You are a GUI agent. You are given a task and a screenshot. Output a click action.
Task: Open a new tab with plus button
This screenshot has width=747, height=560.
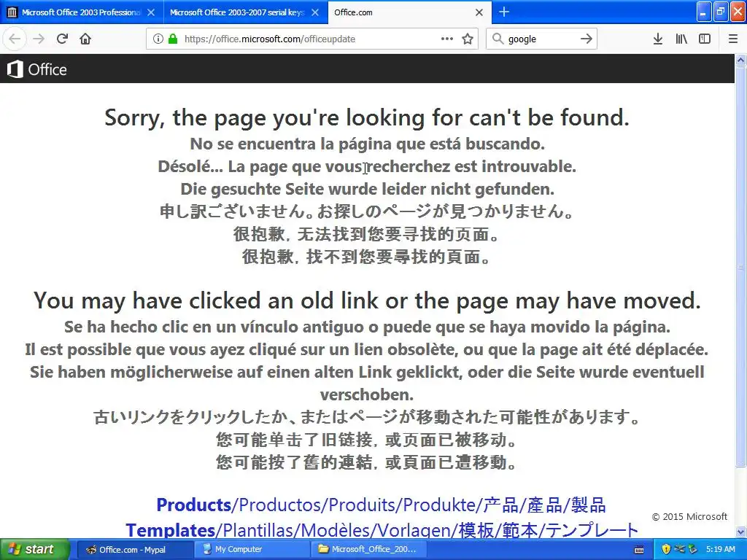coord(504,12)
